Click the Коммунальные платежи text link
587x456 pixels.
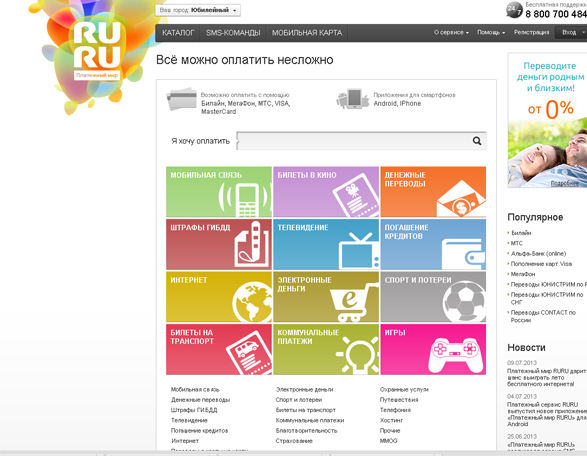(x=310, y=420)
